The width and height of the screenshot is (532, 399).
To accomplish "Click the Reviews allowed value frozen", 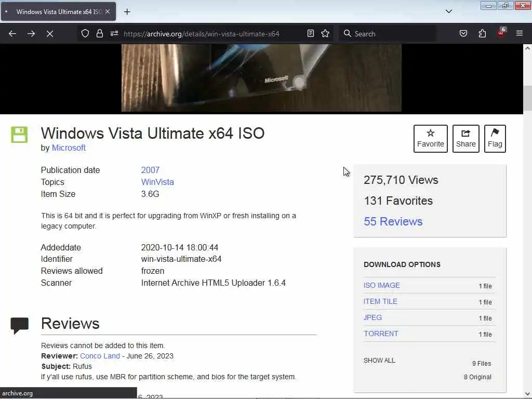I will pyautogui.click(x=153, y=271).
